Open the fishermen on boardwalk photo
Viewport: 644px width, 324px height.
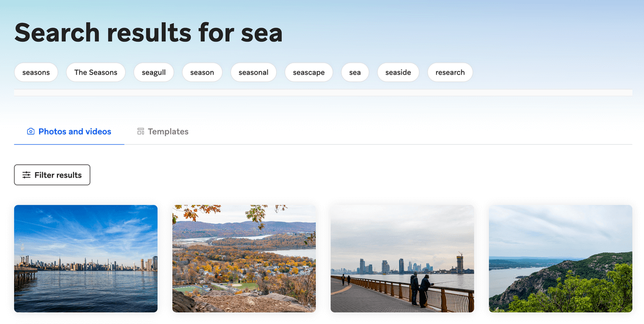pos(402,259)
